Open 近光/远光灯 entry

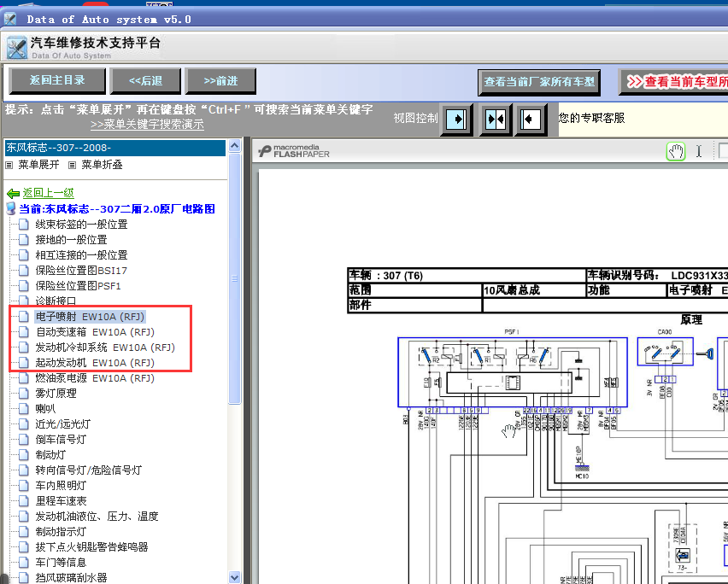click(62, 424)
